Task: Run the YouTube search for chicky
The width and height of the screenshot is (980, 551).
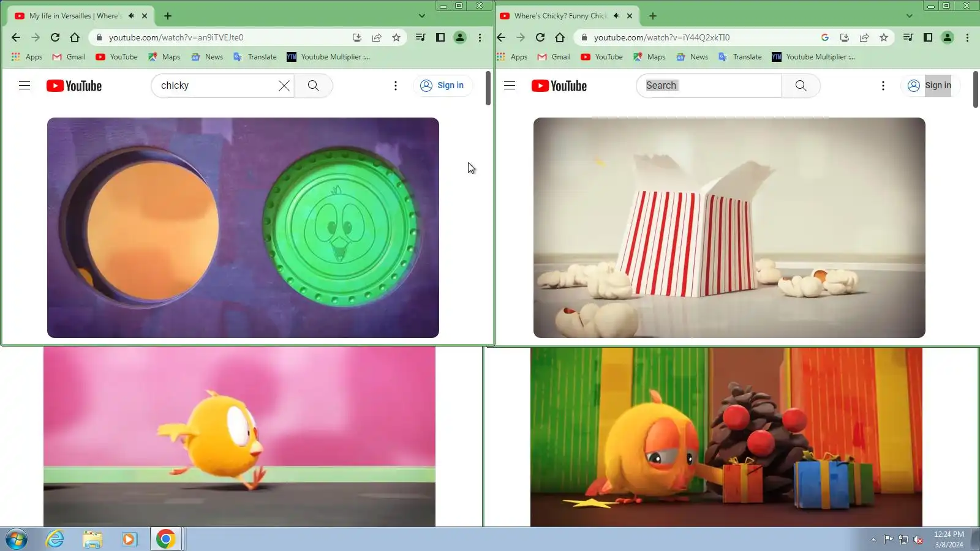Action: coord(313,86)
